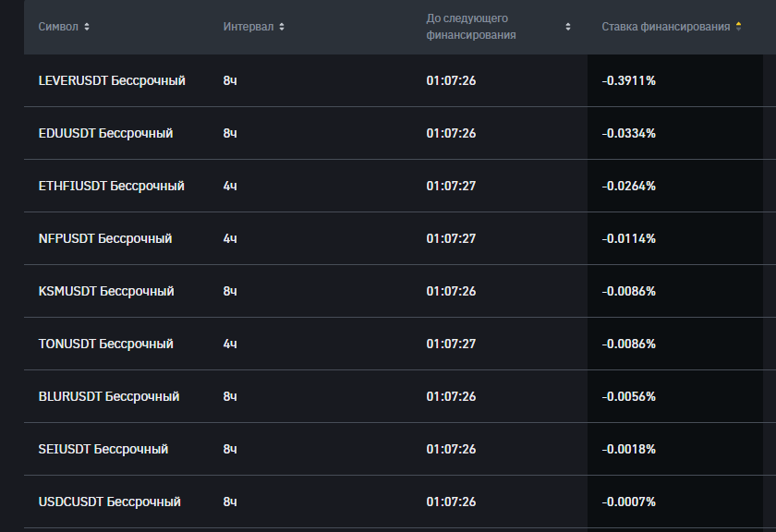This screenshot has width=776, height=532.
Task: Open LEVERUSDT Бессрочный contract
Action: pyautogui.click(x=112, y=80)
